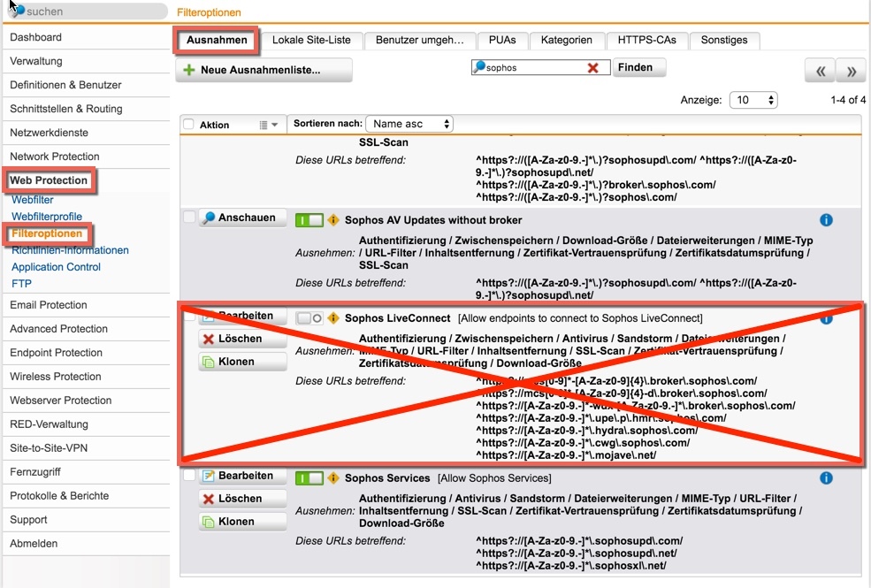Open the Application Control link
Image resolution: width=871 pixels, height=588 pixels.
(56, 267)
